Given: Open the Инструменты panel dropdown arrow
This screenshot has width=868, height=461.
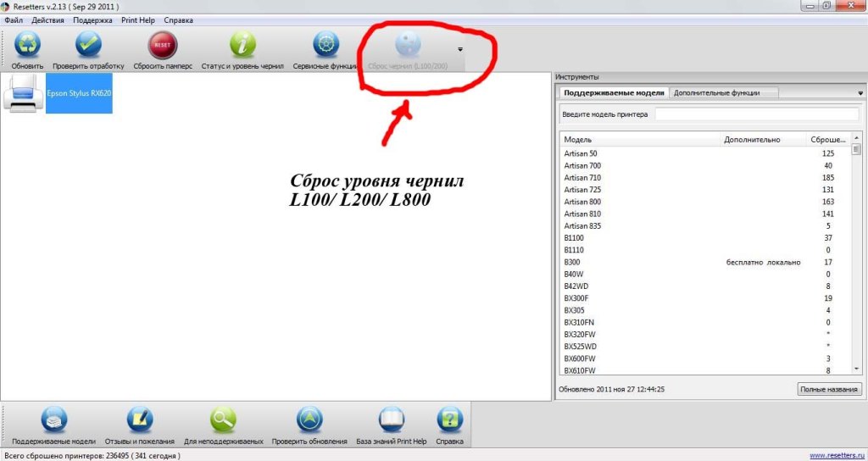Looking at the screenshot, I should (860, 93).
